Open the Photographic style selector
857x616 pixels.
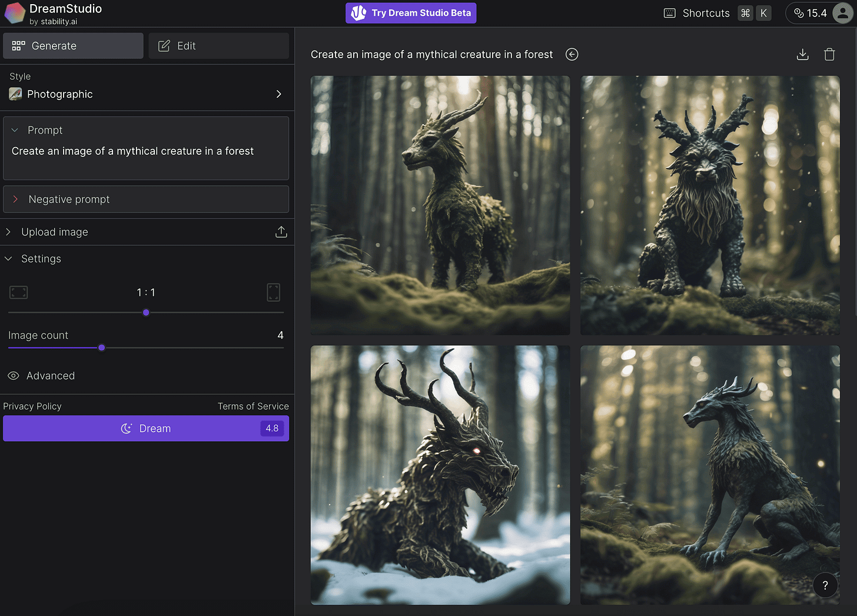coord(146,94)
